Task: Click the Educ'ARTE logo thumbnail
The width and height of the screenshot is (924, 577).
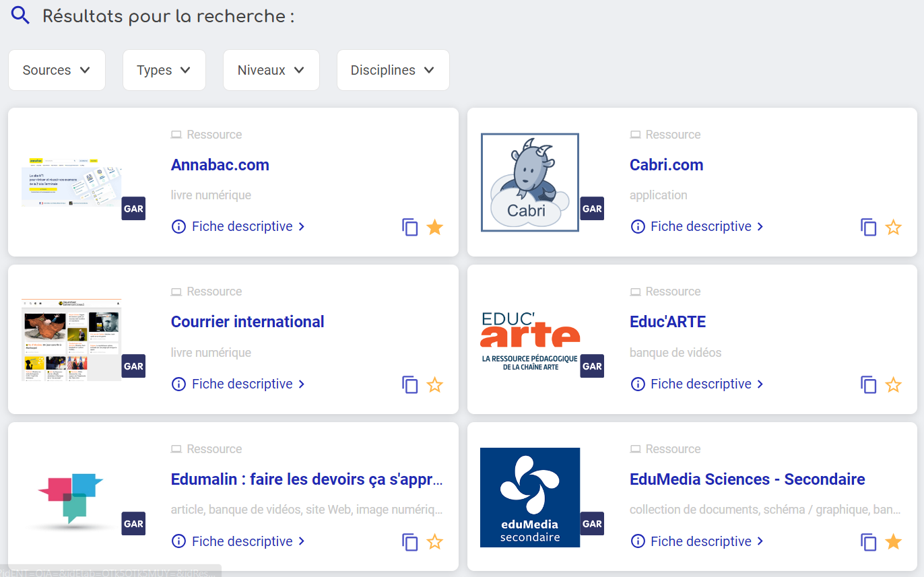Action: click(529, 339)
